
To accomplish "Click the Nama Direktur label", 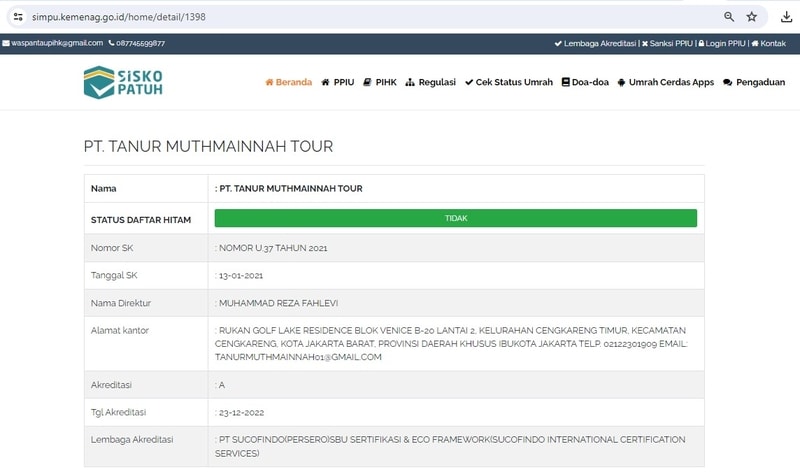I will click(x=121, y=303).
